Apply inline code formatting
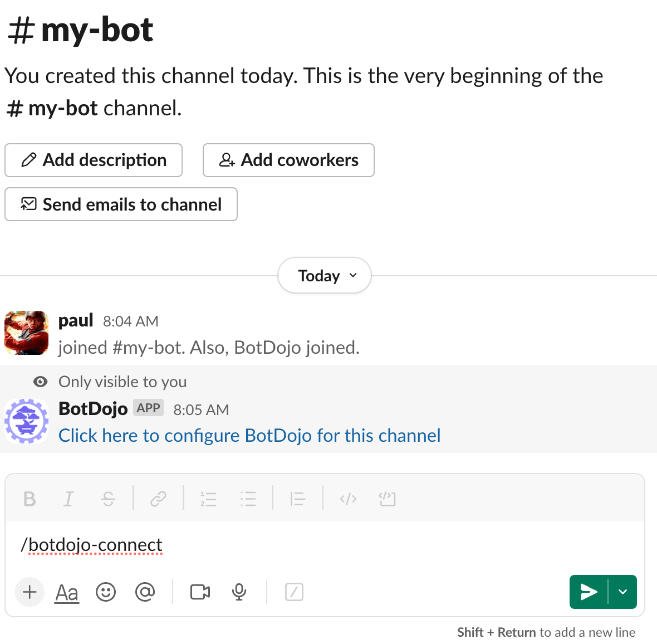 click(348, 499)
